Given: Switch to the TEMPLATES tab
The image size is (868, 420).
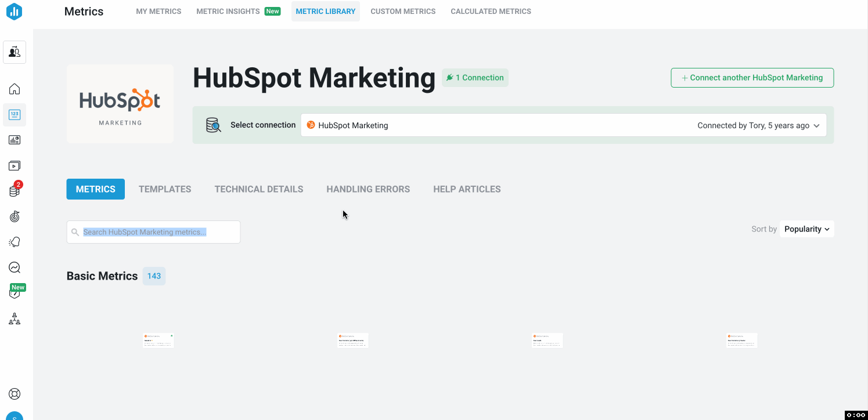Looking at the screenshot, I should [x=164, y=189].
